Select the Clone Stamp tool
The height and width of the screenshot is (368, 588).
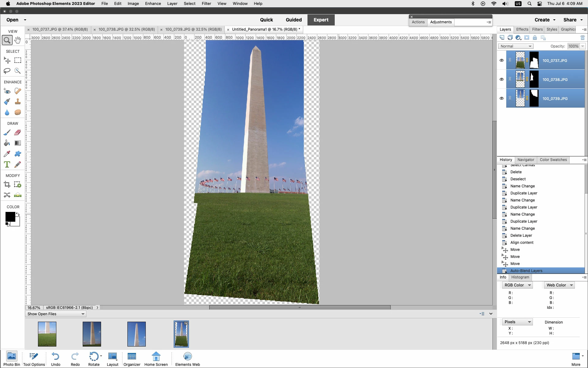point(18,102)
